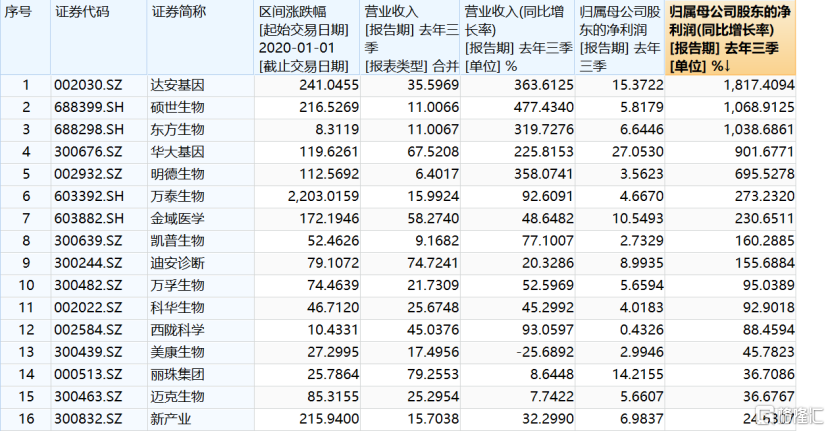
Task: Select stock code 300482.SZ
Action: [88, 285]
